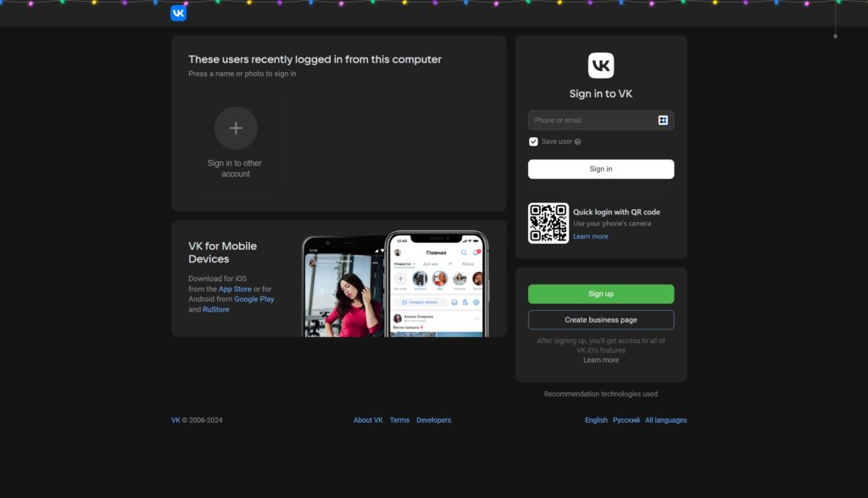868x498 pixels.
Task: Toggle the Save user checkbox
Action: pos(533,141)
